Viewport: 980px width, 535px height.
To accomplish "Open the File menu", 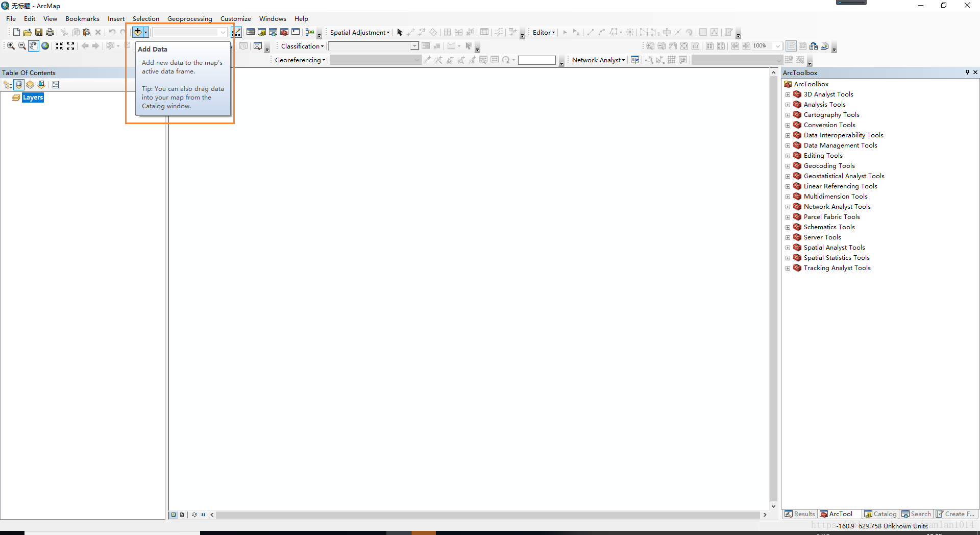I will click(x=11, y=18).
